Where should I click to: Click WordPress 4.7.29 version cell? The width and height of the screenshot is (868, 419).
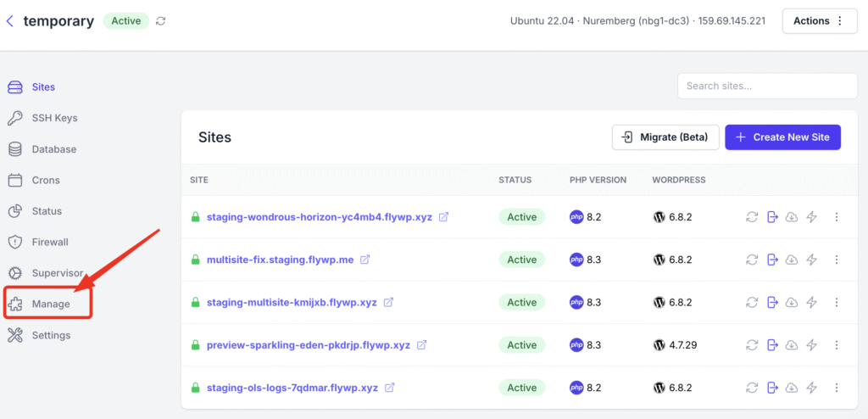[x=675, y=345]
